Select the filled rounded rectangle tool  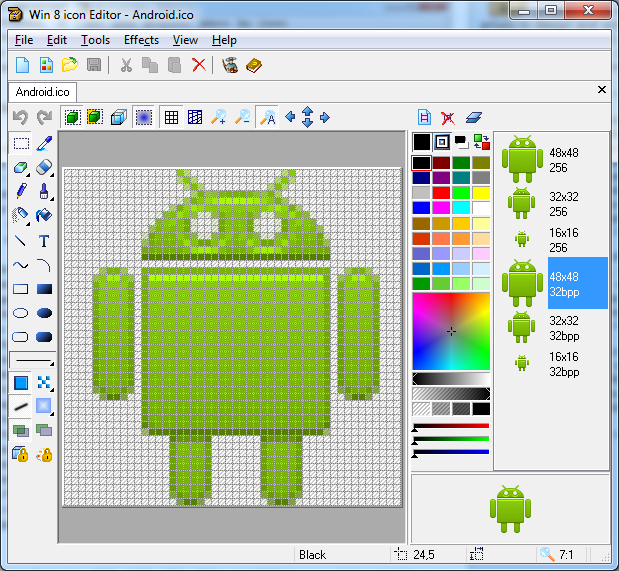[44, 337]
